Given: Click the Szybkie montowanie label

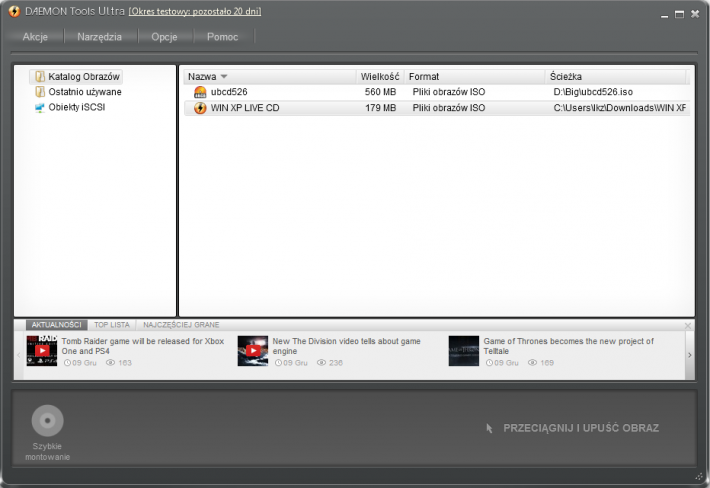Looking at the screenshot, I should point(48,451).
